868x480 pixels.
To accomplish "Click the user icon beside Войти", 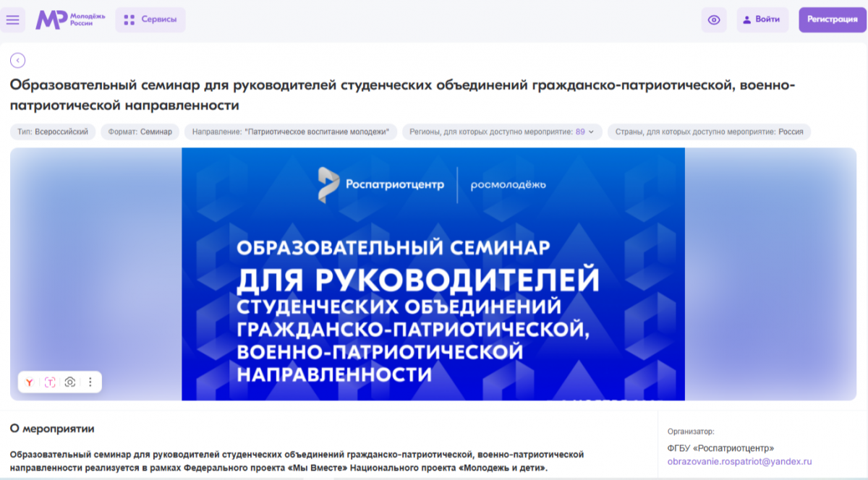I will 747,20.
